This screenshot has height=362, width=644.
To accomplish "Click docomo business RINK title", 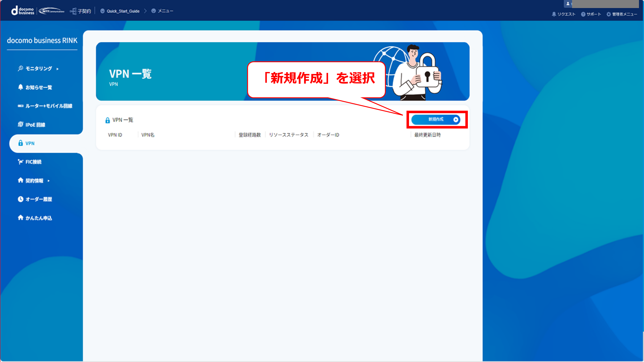I will (42, 40).
